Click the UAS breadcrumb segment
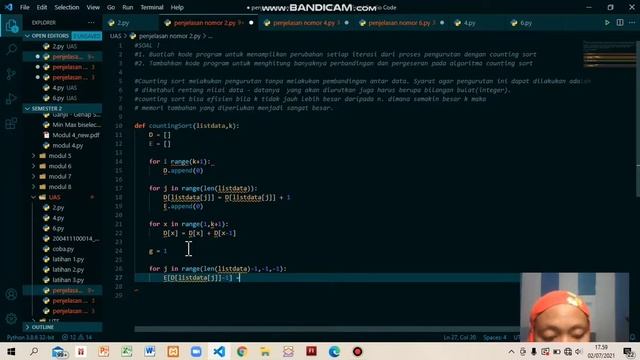Screen dimensions: 640x360 coord(116,36)
